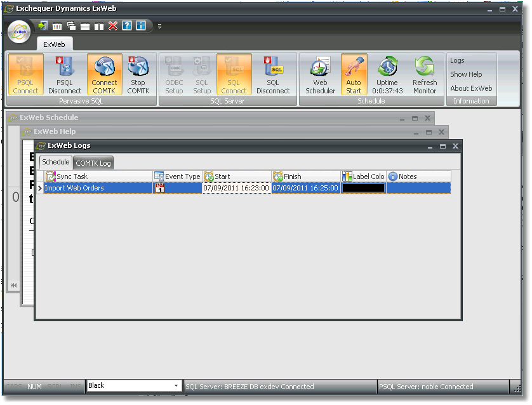This screenshot has width=532, height=405.
Task: Click the black label colour swatch in row
Action: coord(363,188)
